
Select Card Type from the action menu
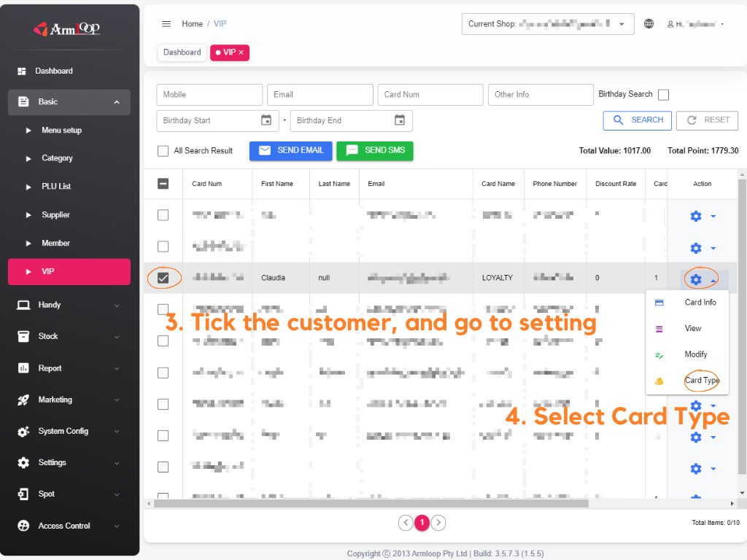(701, 381)
